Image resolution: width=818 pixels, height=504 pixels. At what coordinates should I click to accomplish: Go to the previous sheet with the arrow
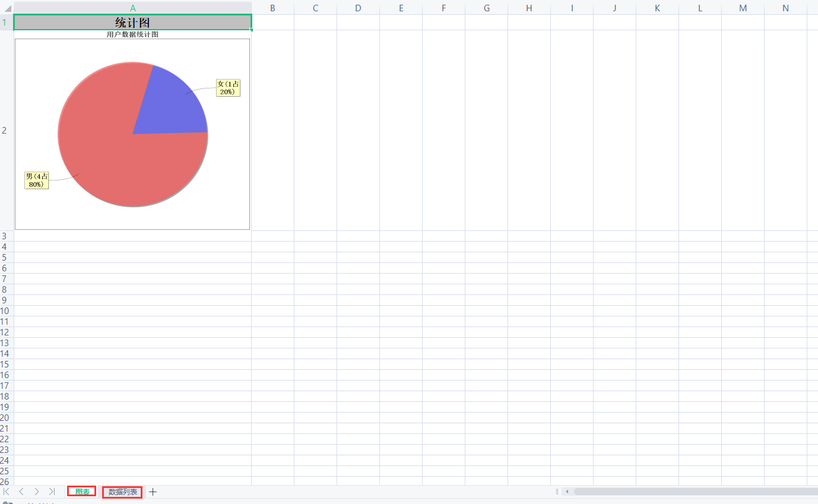click(x=21, y=492)
